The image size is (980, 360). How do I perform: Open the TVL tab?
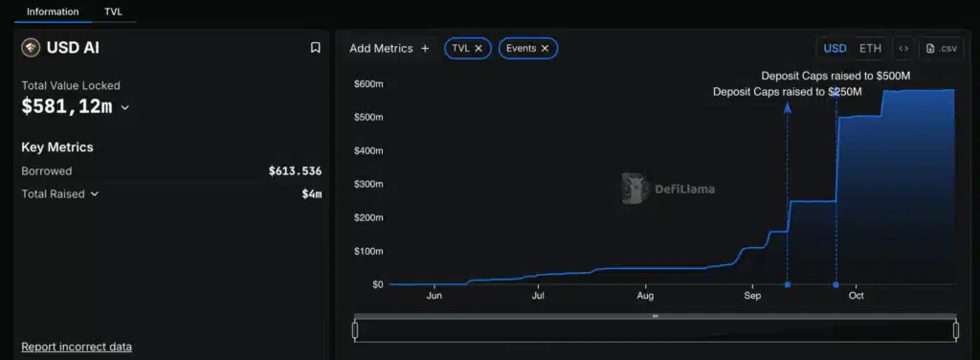point(113,11)
